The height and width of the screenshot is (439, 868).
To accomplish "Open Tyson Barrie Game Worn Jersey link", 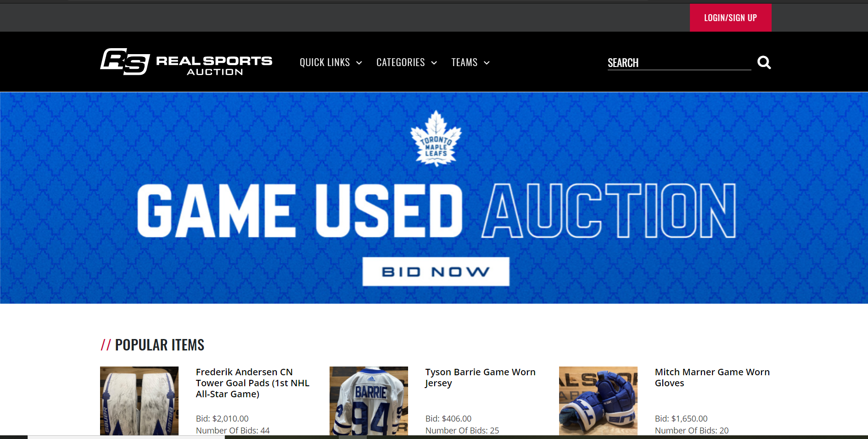I will tap(480, 378).
